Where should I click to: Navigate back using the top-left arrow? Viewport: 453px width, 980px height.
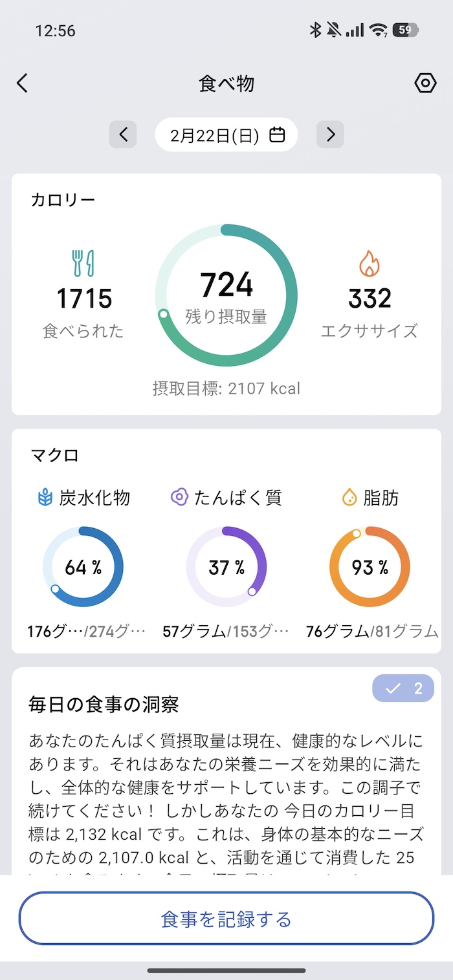pos(22,83)
